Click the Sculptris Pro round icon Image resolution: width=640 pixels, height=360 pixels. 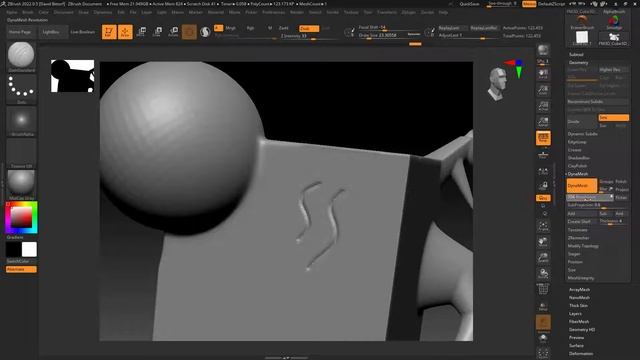tap(205, 32)
